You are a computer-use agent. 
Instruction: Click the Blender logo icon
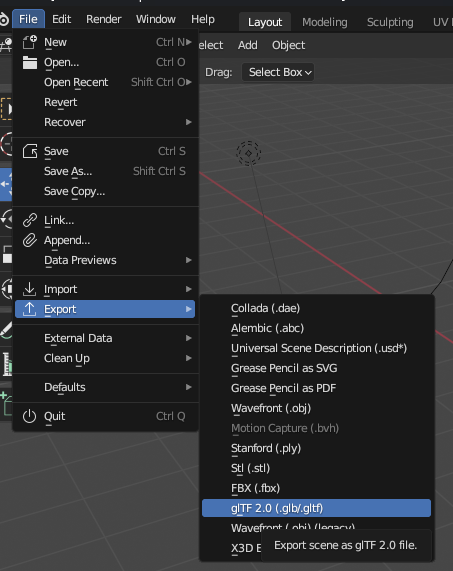4,19
